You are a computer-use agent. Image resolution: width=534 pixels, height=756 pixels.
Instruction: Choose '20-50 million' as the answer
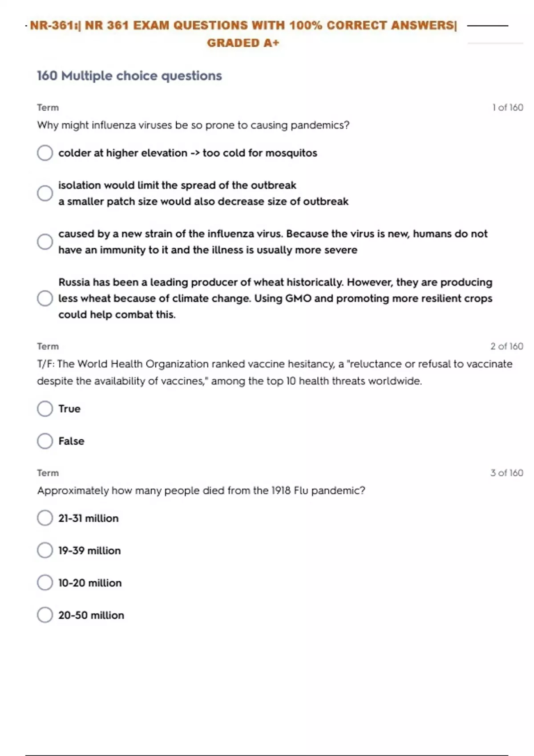click(45, 615)
